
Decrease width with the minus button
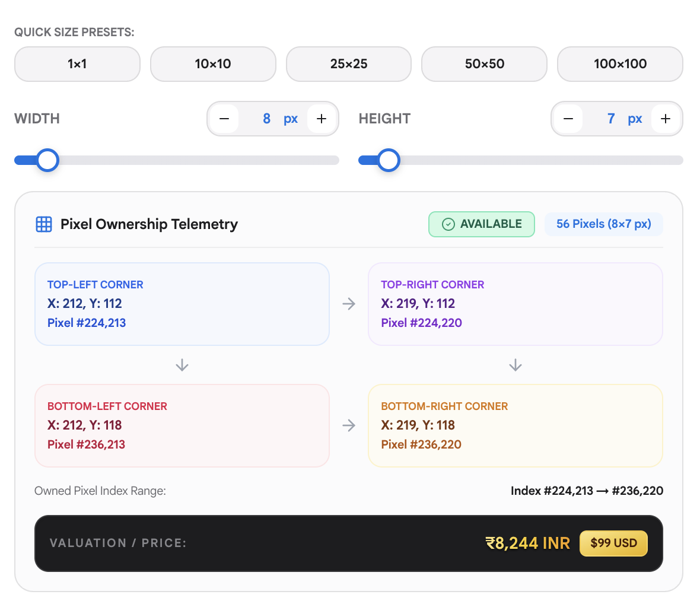tap(224, 119)
